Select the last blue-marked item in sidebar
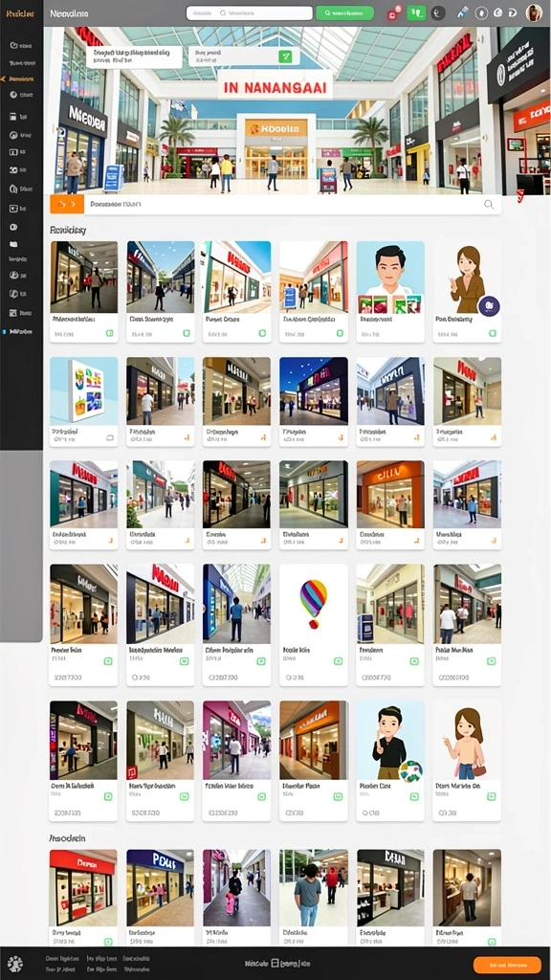 [x=19, y=332]
